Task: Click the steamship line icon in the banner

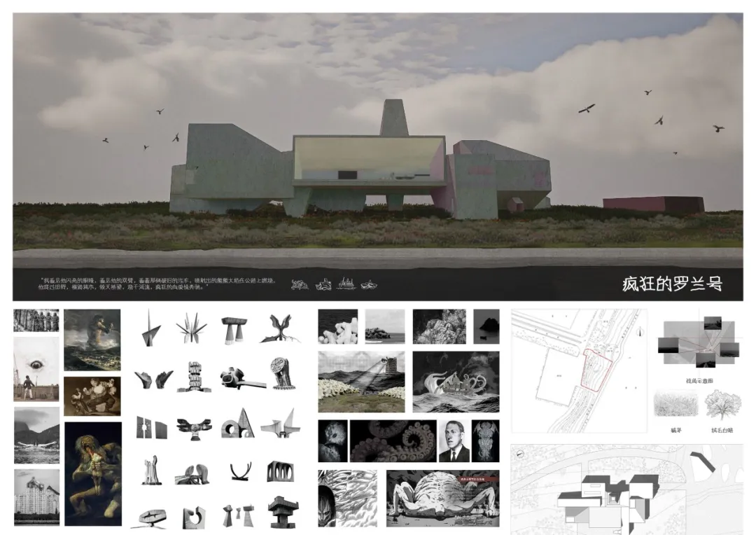Action: 346,284
